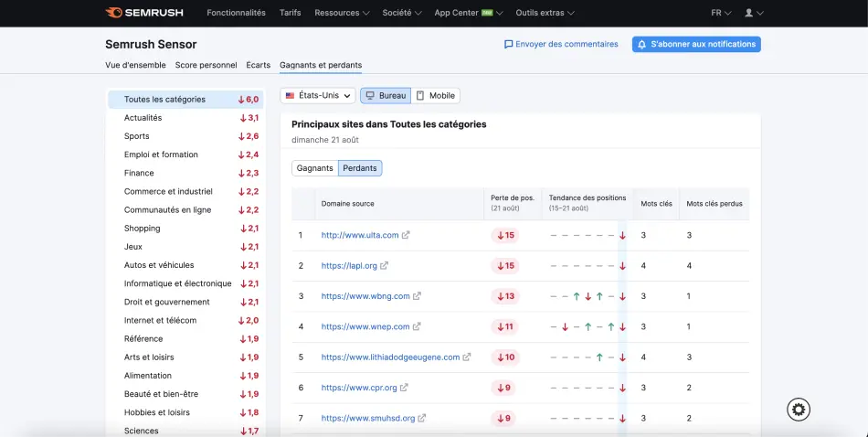
Task: Select Communautés en ligne category
Action: pos(185,209)
